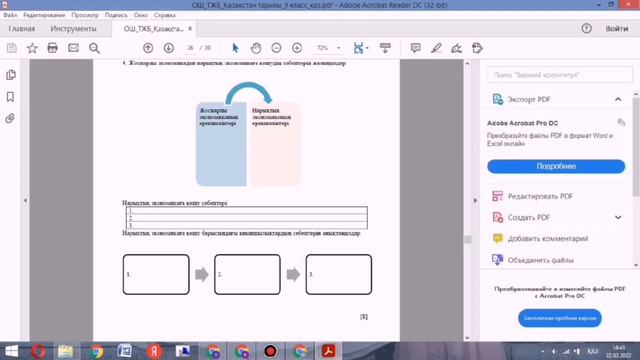
Task: Click the current page number field
Action: pyautogui.click(x=190, y=48)
